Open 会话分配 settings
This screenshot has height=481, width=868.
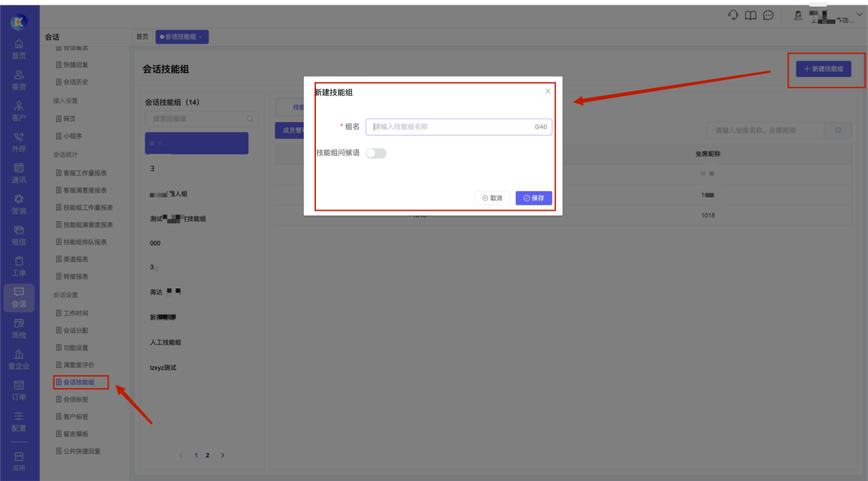click(72, 330)
